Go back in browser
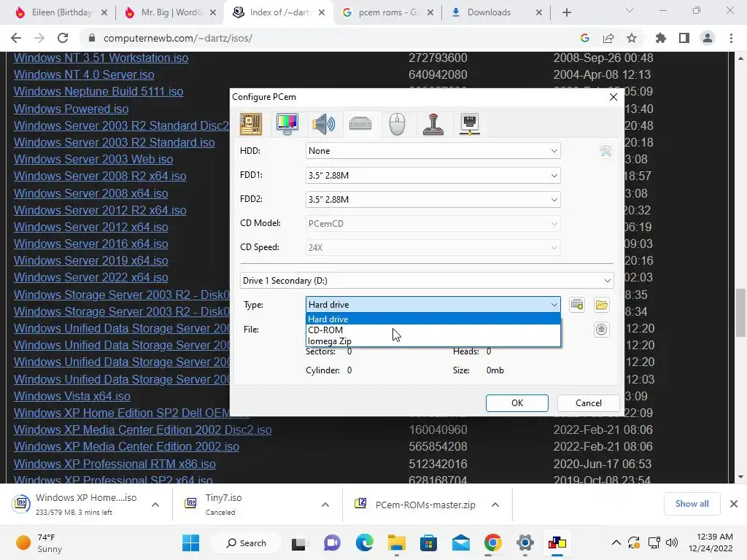The width and height of the screenshot is (747, 560). [16, 38]
